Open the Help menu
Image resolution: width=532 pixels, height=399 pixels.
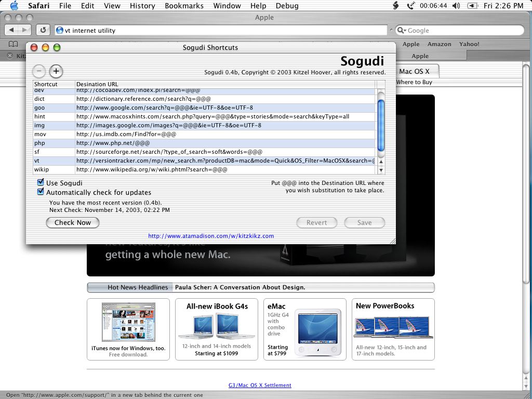tap(258, 5)
